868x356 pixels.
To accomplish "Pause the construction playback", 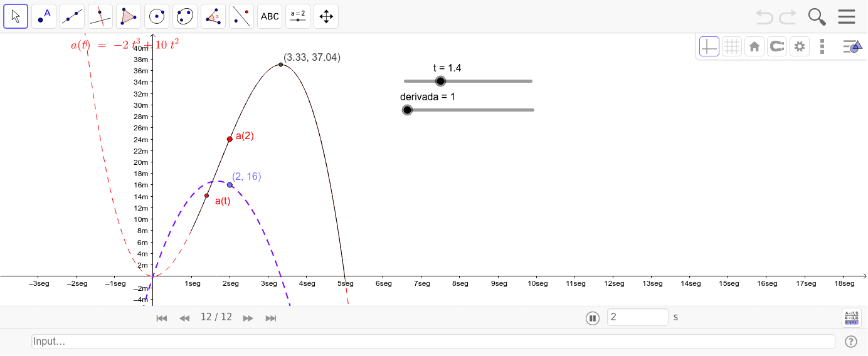I will (x=593, y=318).
